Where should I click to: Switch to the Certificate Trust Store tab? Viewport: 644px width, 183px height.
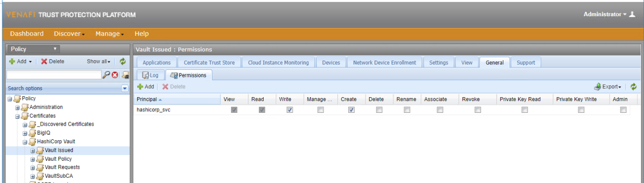click(209, 63)
